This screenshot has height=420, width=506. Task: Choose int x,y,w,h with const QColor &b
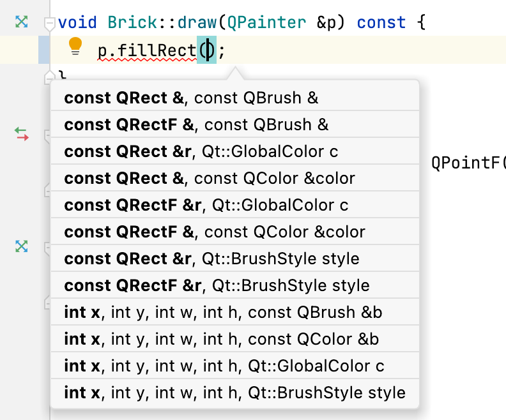coord(235,338)
